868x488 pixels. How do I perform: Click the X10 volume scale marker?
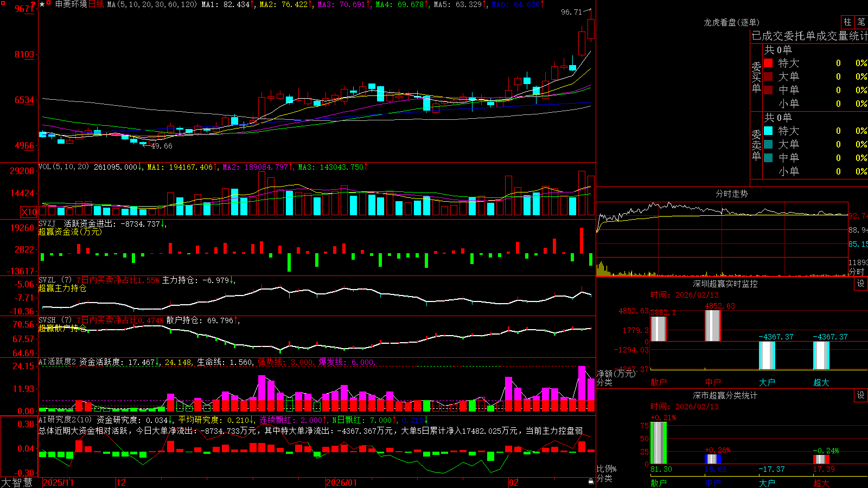tap(29, 212)
